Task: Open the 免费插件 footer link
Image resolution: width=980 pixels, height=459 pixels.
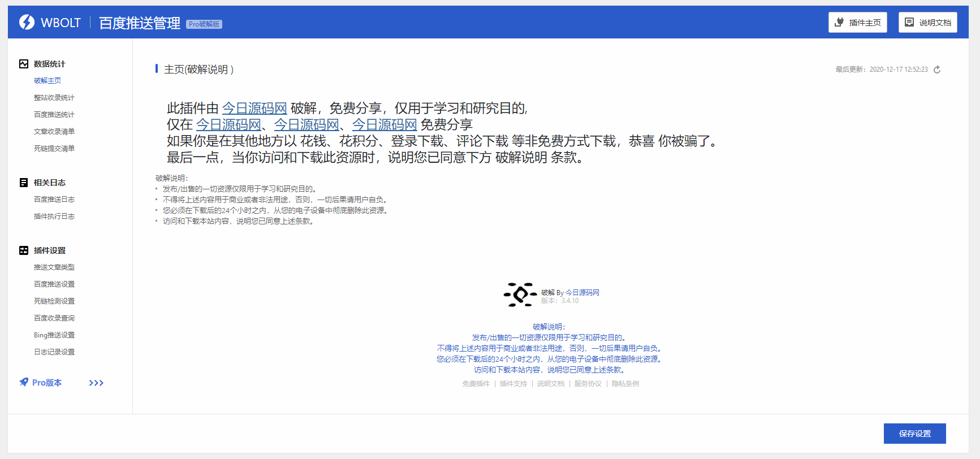Action: (x=476, y=384)
